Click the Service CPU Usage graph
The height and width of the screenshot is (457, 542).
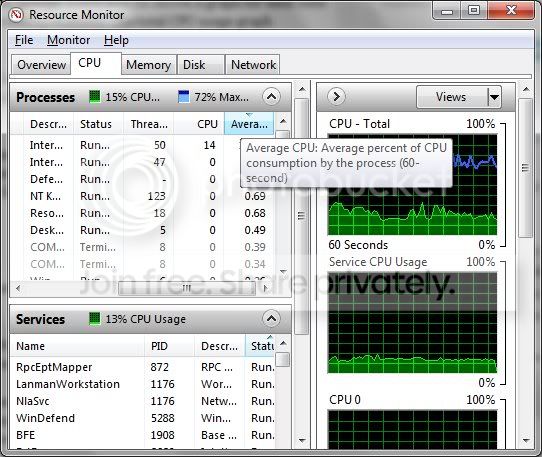coord(412,323)
